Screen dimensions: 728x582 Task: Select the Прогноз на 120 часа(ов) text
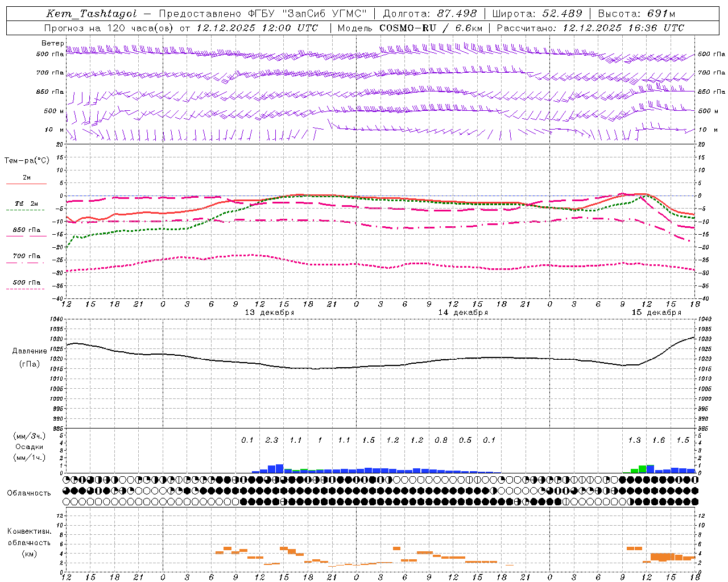coord(109,28)
